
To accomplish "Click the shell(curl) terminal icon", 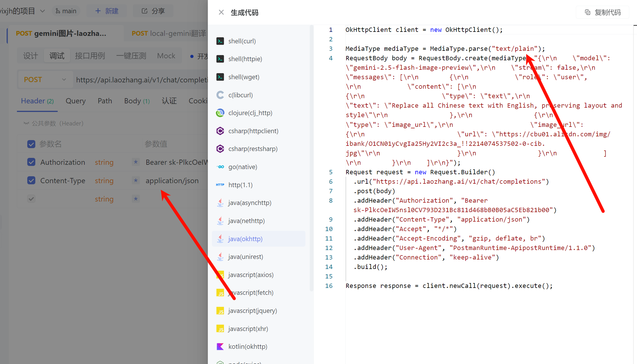I will click(220, 41).
